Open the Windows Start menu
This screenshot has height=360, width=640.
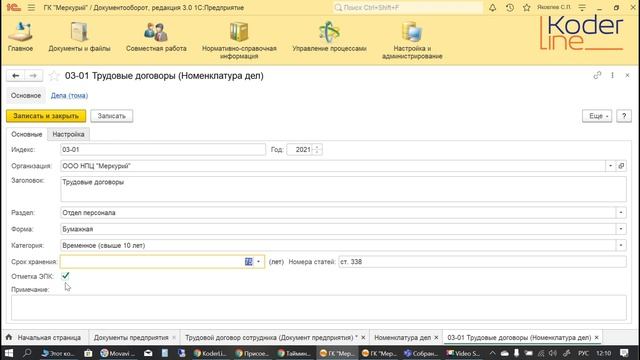coord(9,353)
